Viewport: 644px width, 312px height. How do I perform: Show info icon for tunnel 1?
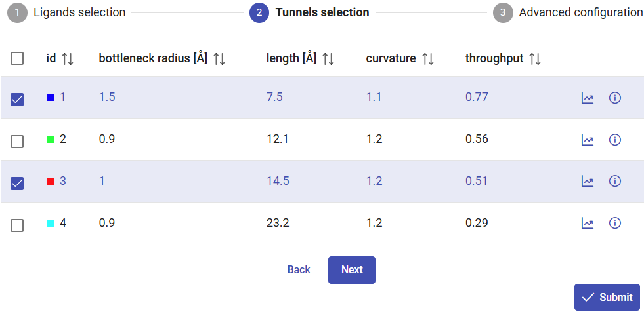click(615, 98)
